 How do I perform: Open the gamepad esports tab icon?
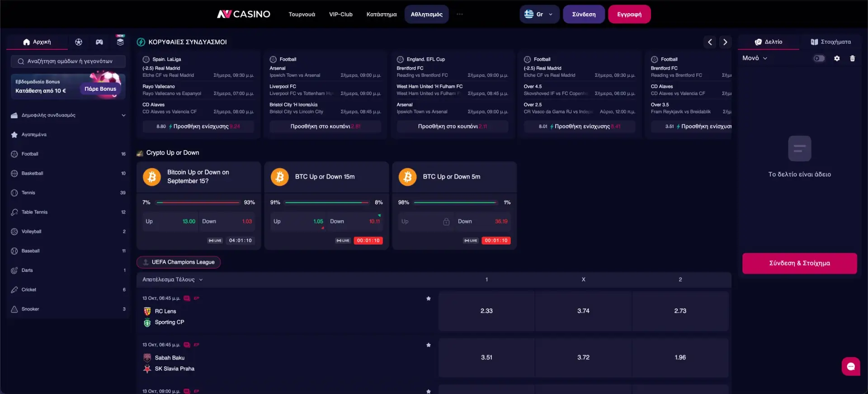point(99,42)
